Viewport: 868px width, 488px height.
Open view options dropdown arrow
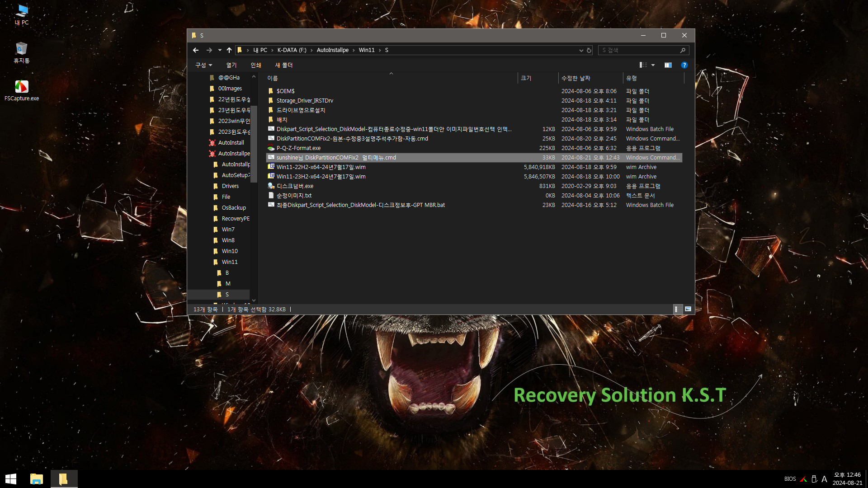point(653,65)
